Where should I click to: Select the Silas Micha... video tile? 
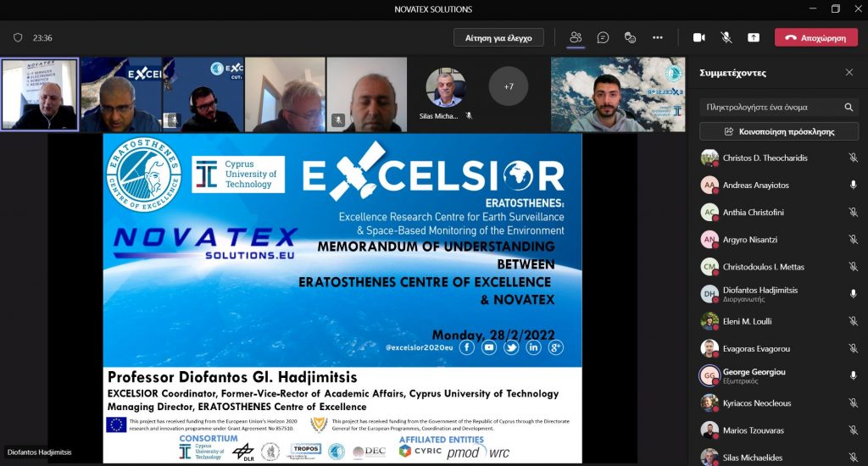[x=445, y=94]
